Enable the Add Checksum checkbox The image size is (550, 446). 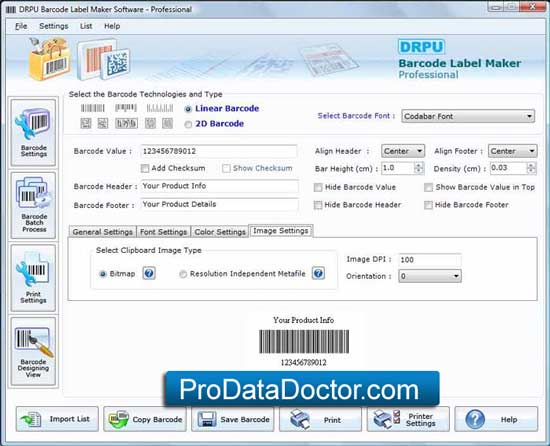(x=145, y=168)
